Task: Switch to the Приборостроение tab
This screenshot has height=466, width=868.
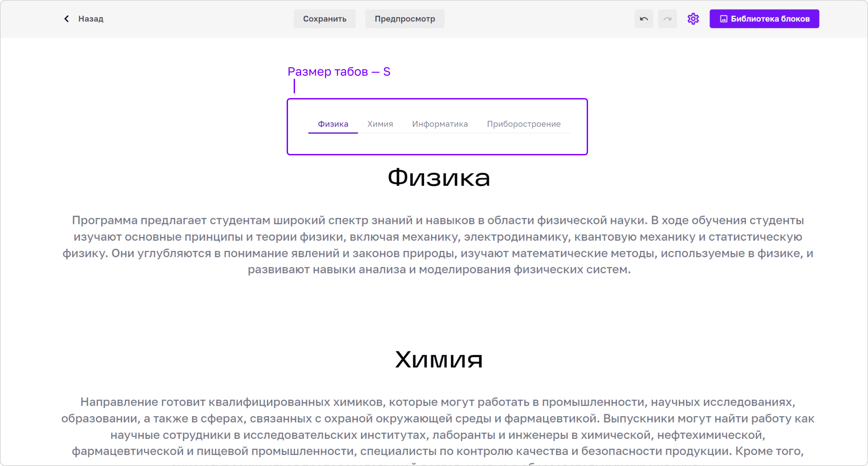Action: click(x=524, y=124)
